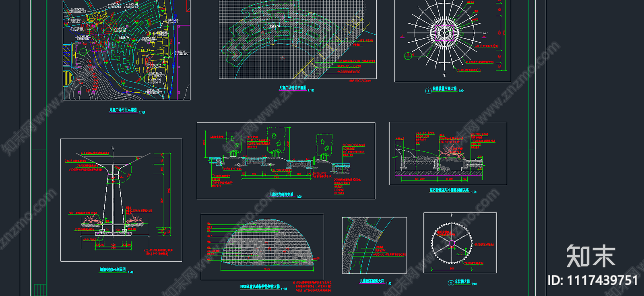The image size is (644, 296).
Task: Select the magenta hexagon hub of umbrella wheel
Action: click(452, 243)
